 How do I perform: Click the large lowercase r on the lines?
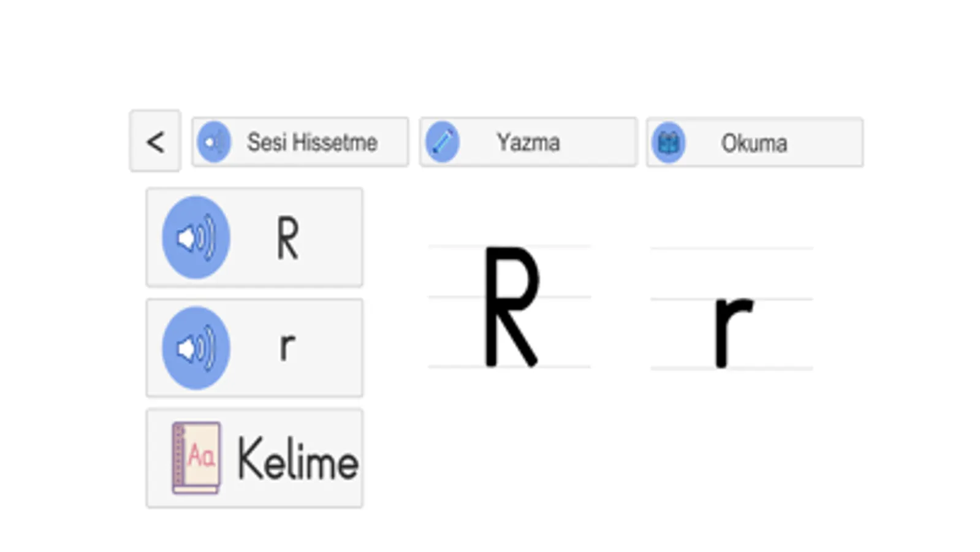point(731,330)
